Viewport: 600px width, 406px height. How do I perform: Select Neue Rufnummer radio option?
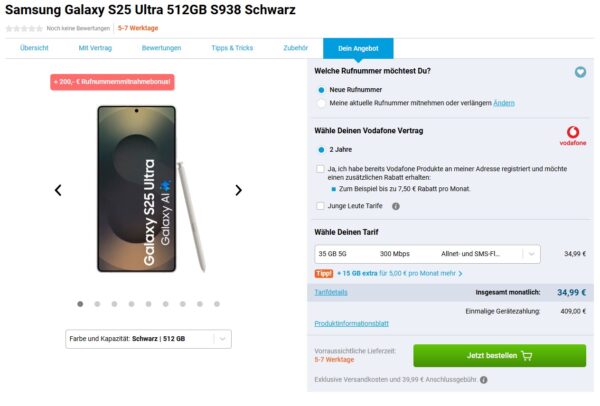coord(321,89)
